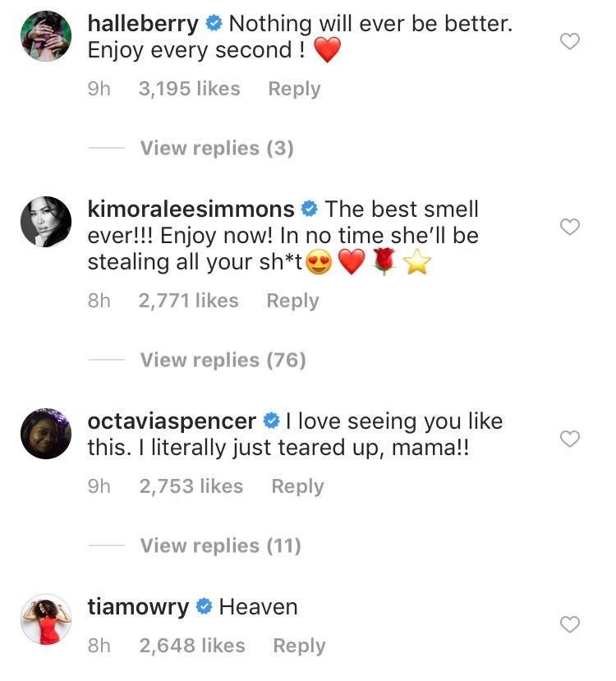The width and height of the screenshot is (616, 681).
Task: Tap the heart on octaviaspencer's comment
Action: pos(569,439)
